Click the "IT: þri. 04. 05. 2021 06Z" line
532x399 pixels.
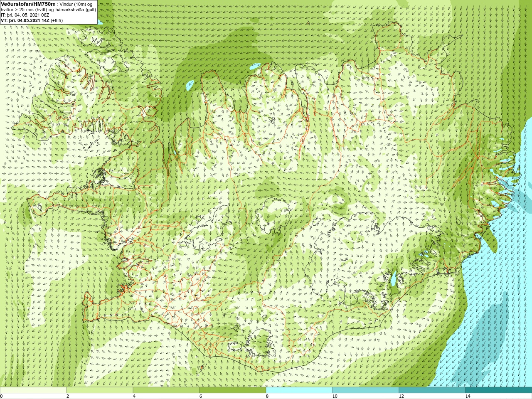25,15
